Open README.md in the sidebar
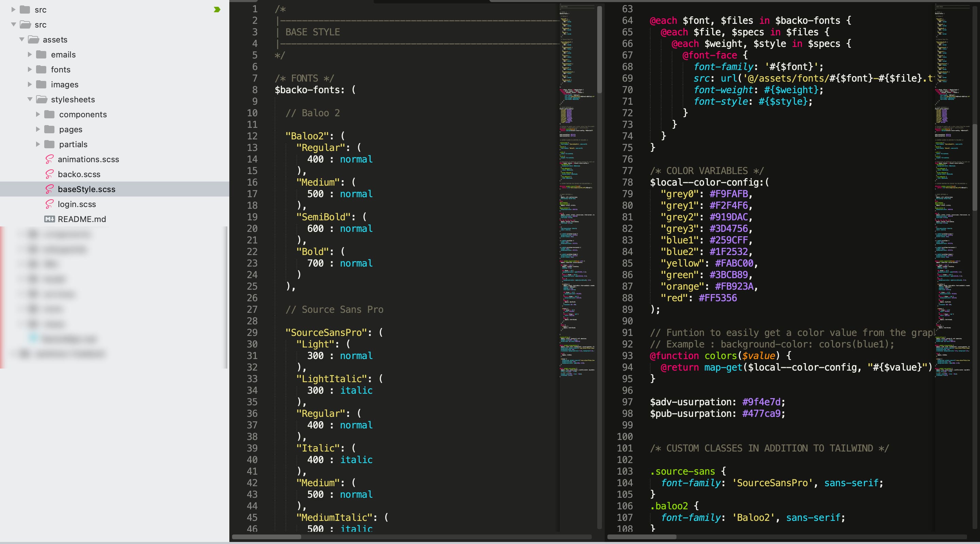980x544 pixels. click(x=82, y=219)
